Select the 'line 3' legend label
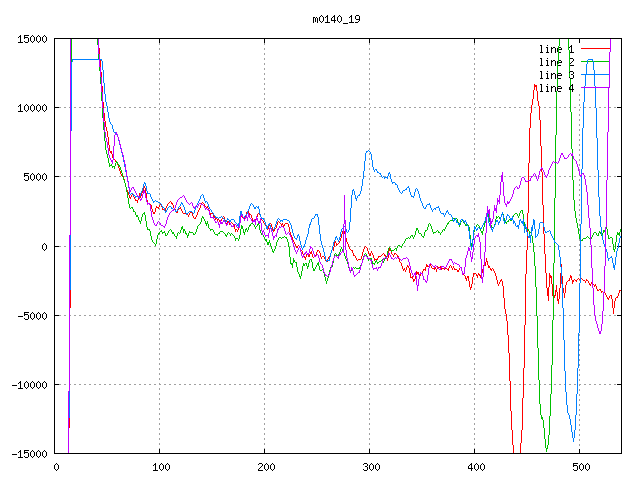 click(556, 75)
